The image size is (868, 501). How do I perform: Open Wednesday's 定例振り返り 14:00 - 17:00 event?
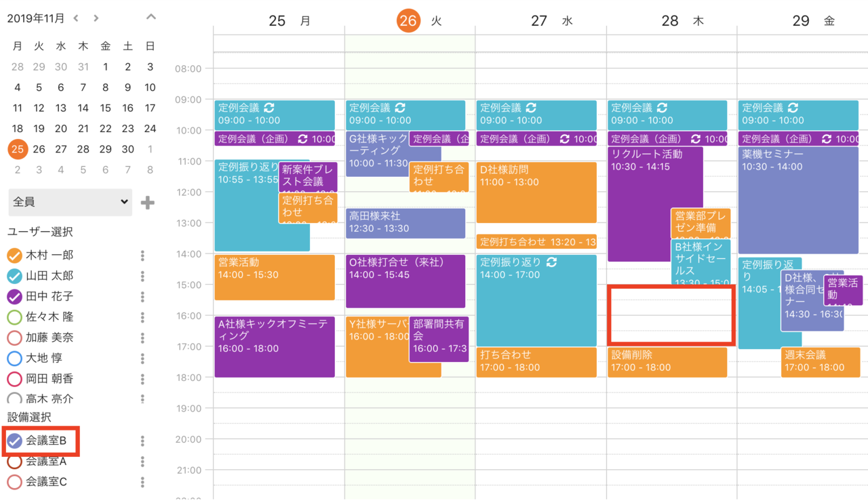pos(536,300)
